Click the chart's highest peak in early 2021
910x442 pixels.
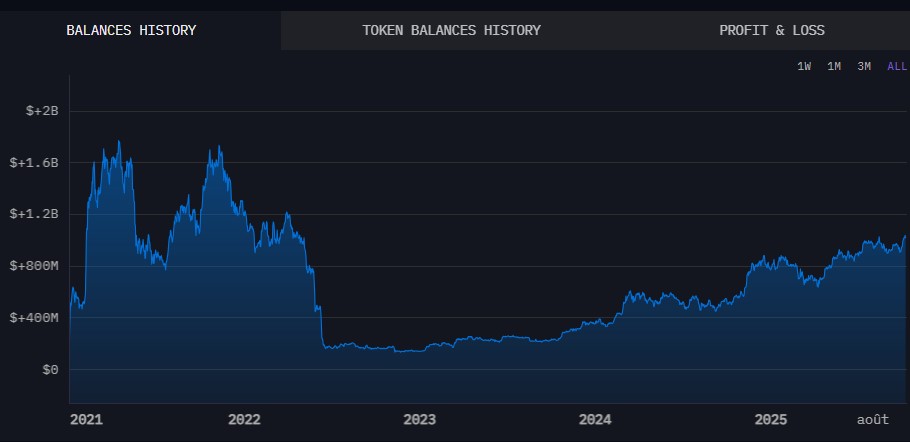[119, 142]
